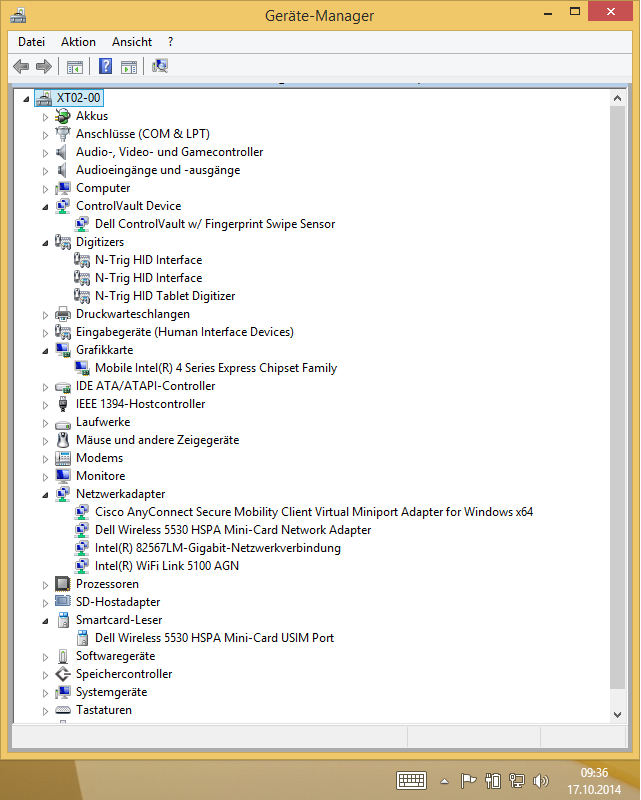Select Dell Wireless 5530 HSPA Mini-Card USIM Port
Screen dimensions: 641x800
[x=214, y=638]
